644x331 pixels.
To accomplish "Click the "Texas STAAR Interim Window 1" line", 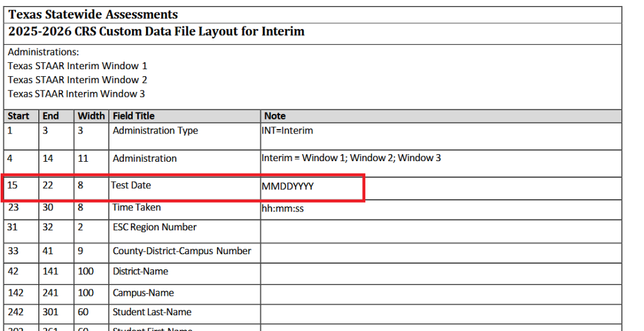I will (x=77, y=66).
